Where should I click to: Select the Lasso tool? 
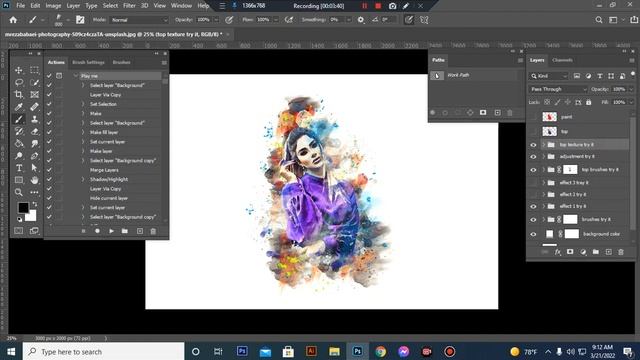19,82
